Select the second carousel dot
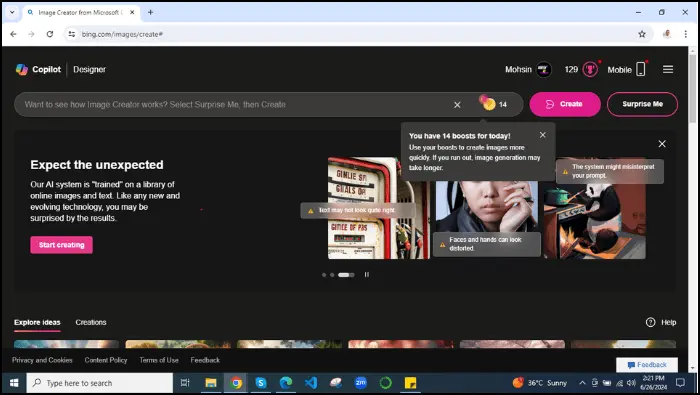Screen dimensions: 700x395 (332, 275)
